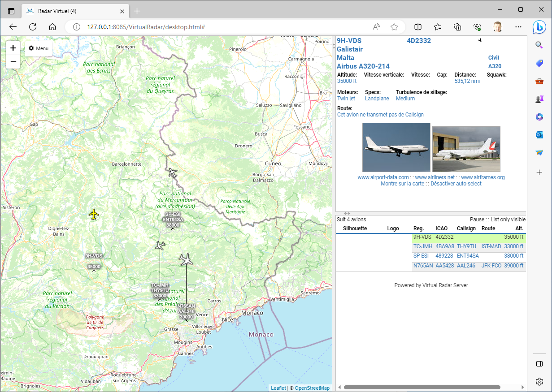Click the JFK-FCO route cell
Screen dimensions: 552x392
491,266
